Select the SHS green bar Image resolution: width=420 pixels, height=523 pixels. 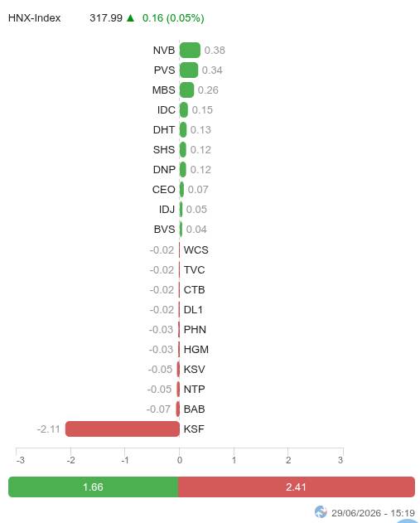click(183, 150)
